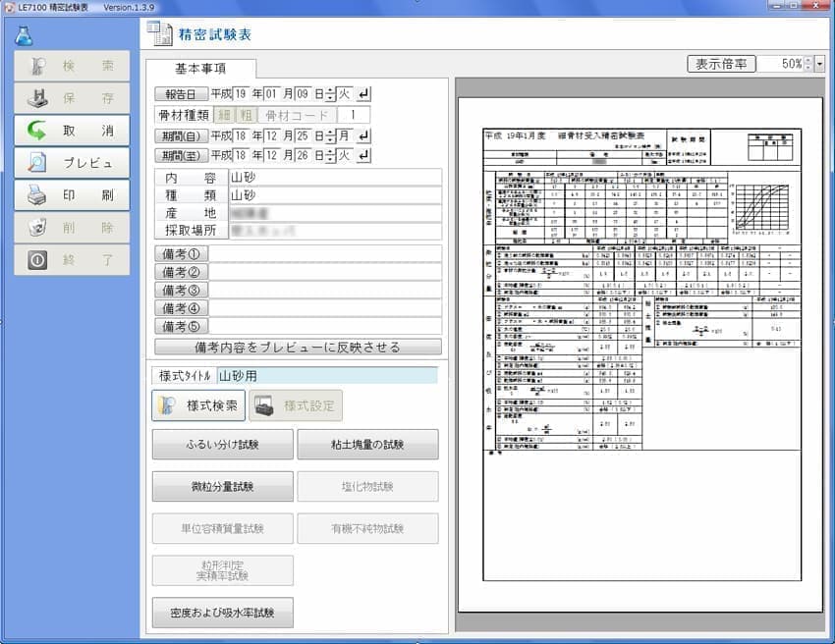This screenshot has width=835, height=644.
Task: Click the day stepper for 期間(自)
Action: pyautogui.click(x=330, y=135)
